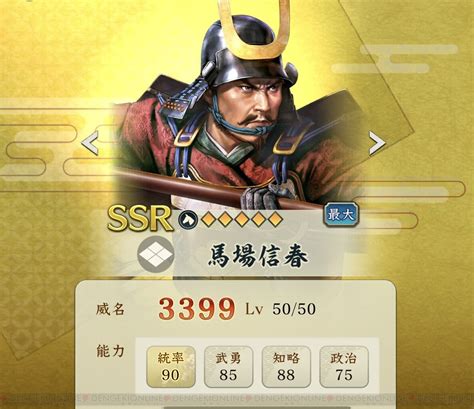Image resolution: width=474 pixels, height=409 pixels.
Task: Tap the Lv 50/50 level text
Action: pos(280,309)
